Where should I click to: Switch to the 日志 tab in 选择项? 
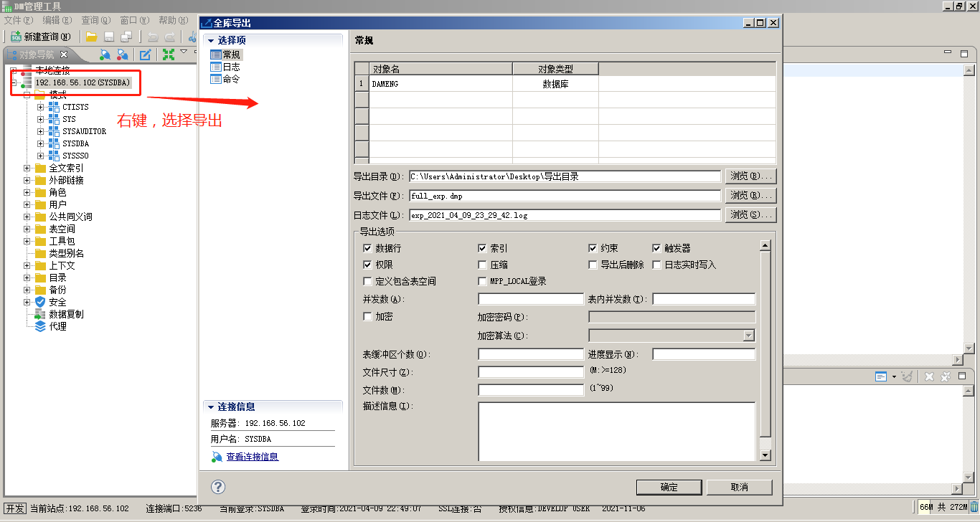[x=225, y=68]
